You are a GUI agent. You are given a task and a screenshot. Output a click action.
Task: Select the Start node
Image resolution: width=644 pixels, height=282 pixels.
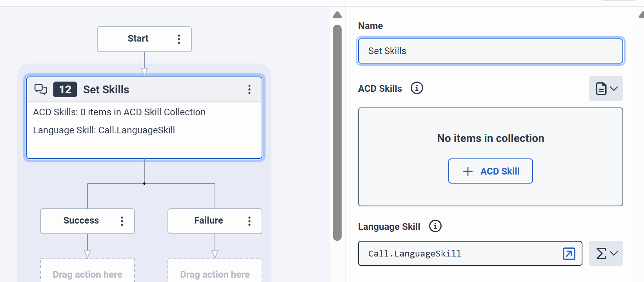(x=138, y=39)
